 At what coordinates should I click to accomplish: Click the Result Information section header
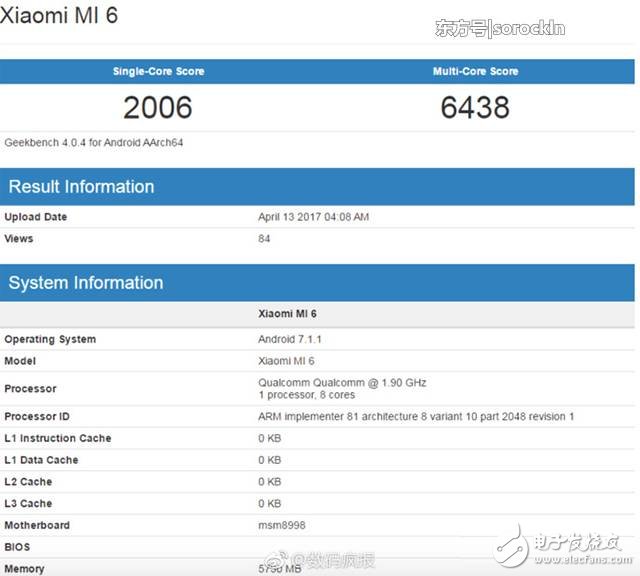[81, 187]
